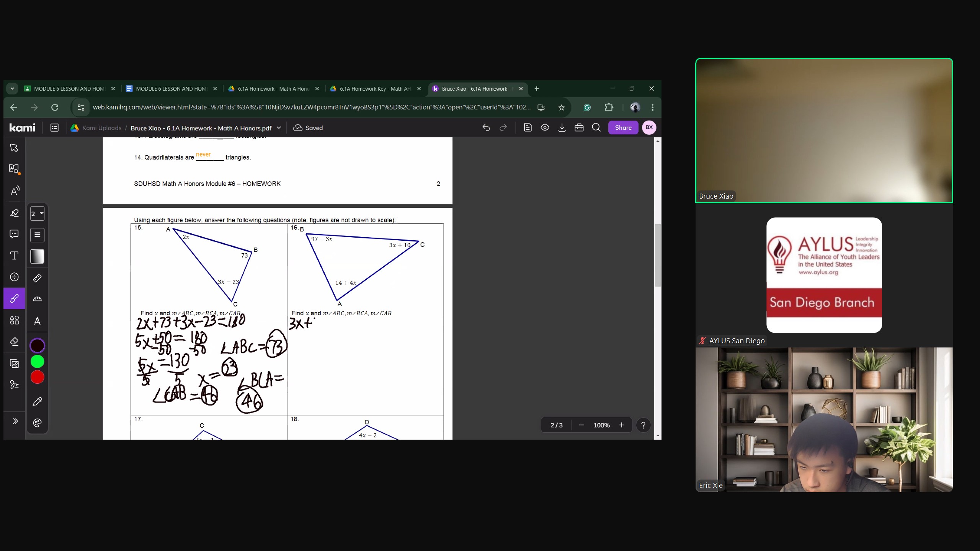Screen dimensions: 980x551
Task: Click the Kami Uploads breadcrumb
Action: [x=102, y=128]
